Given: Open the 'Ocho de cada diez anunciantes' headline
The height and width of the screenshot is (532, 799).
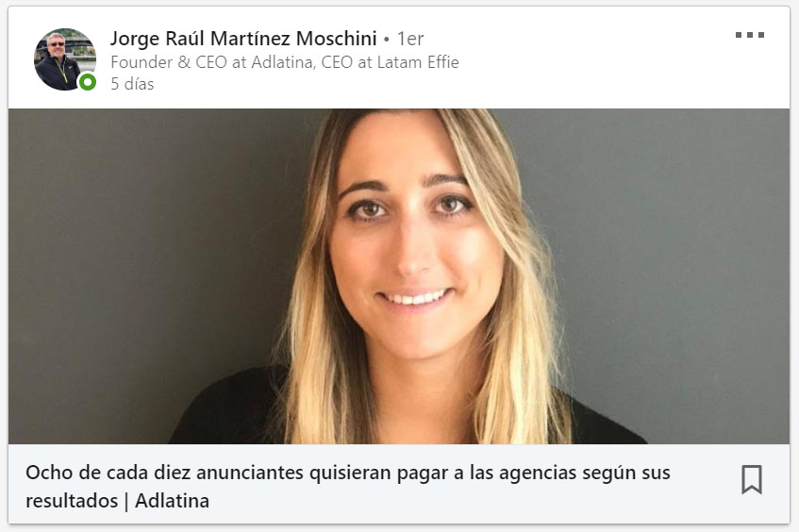Looking at the screenshot, I should point(348,487).
